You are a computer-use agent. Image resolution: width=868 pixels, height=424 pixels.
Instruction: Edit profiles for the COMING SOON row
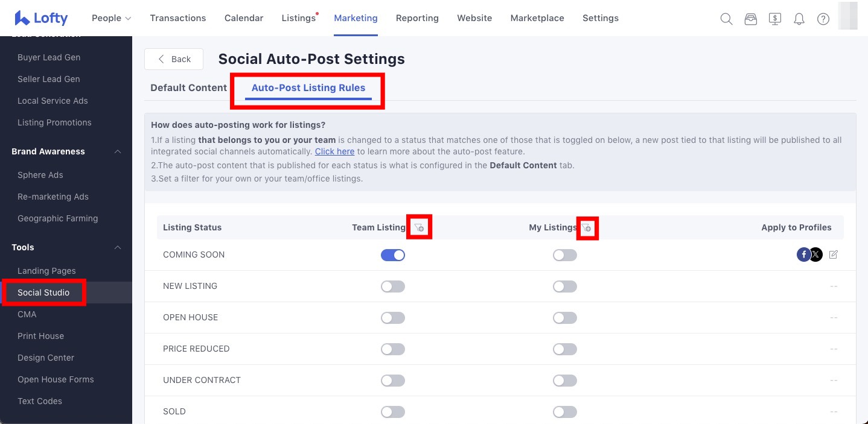834,255
